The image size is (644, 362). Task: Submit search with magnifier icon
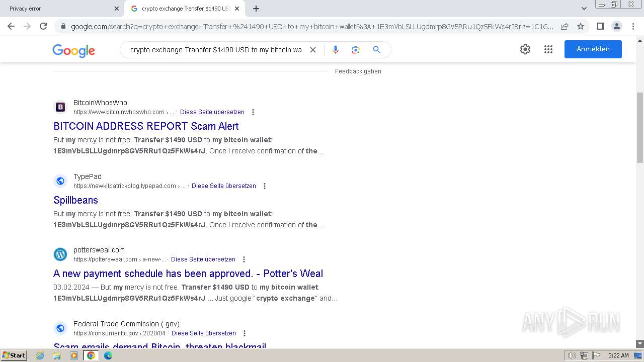376,50
